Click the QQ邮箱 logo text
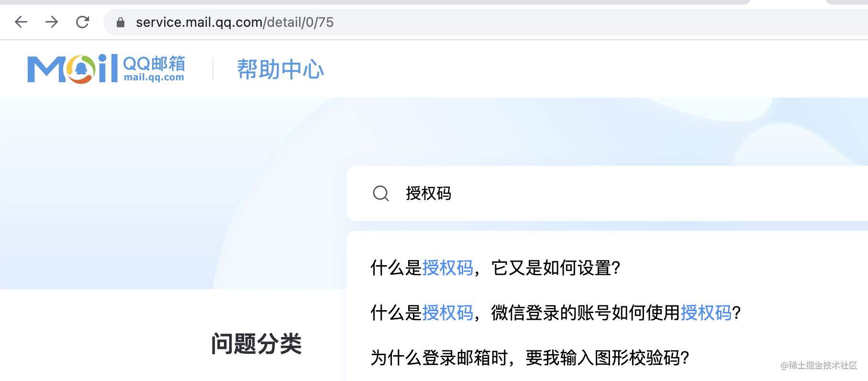Viewport: 868px width, 381px height. 154,63
